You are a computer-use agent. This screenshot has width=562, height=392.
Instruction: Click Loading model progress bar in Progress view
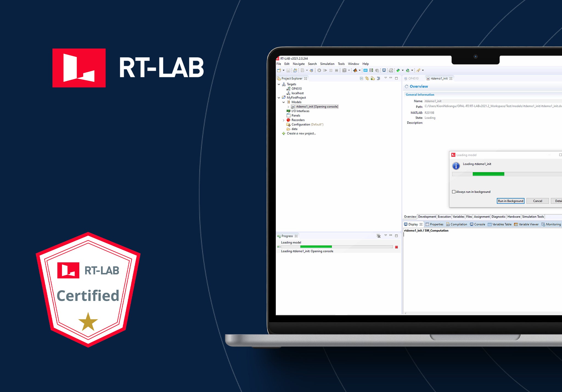point(337,247)
